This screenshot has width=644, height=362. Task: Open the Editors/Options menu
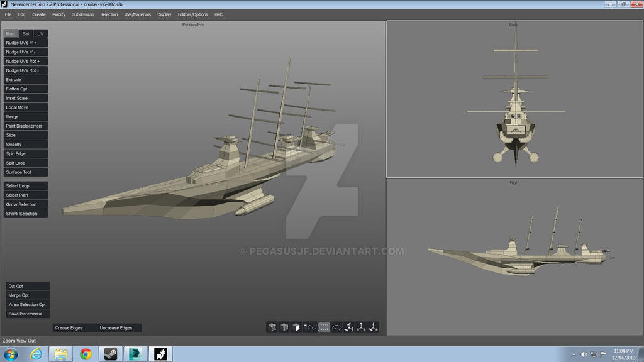tap(192, 14)
